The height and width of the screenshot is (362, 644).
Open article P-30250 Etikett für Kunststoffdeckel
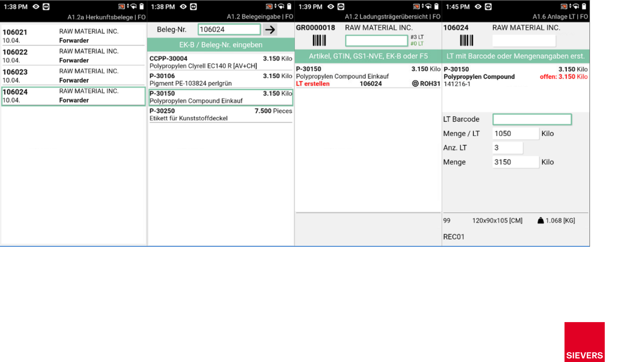pyautogui.click(x=221, y=115)
